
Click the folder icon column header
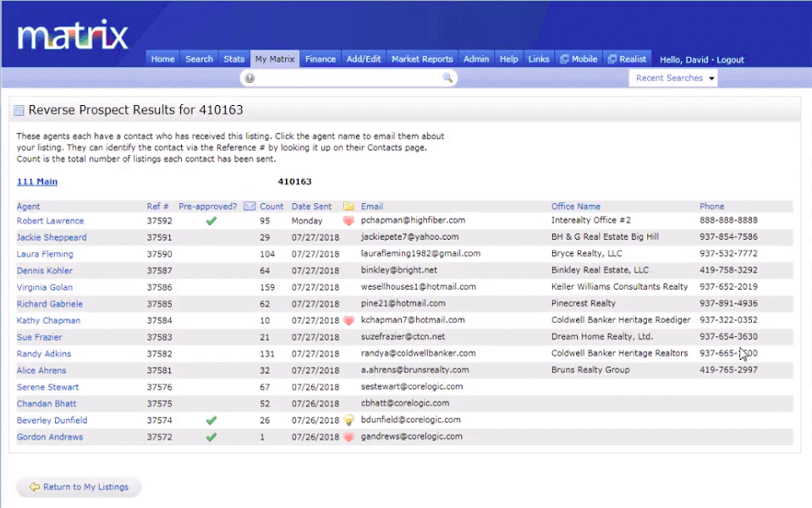[348, 207]
